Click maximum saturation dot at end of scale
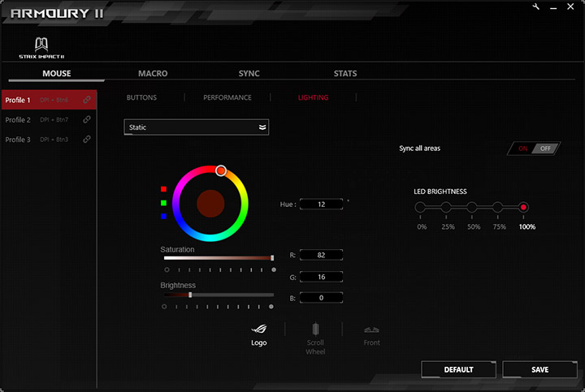585x392 pixels. (x=274, y=269)
